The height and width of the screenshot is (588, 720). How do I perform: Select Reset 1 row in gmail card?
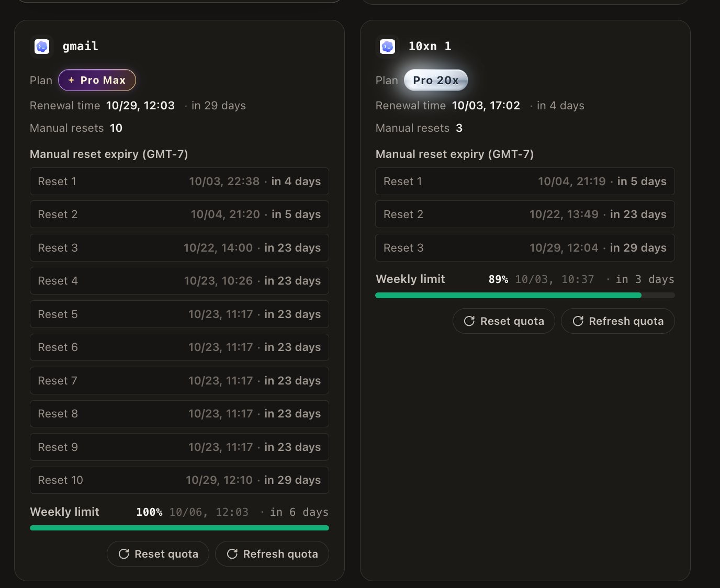click(x=179, y=181)
